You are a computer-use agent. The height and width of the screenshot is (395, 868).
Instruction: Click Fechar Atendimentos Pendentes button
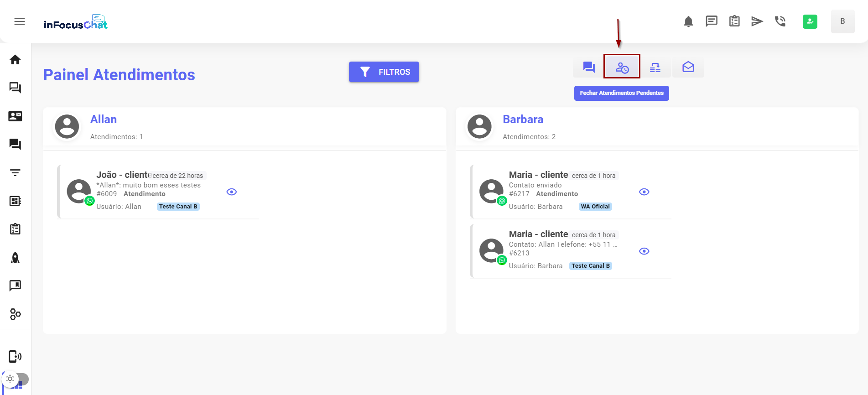621,93
